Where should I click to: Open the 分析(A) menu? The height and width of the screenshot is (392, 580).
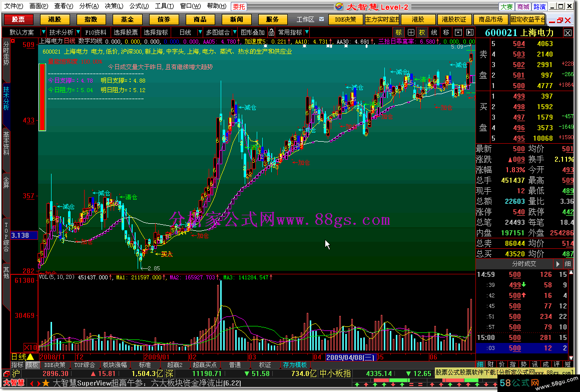89,7
